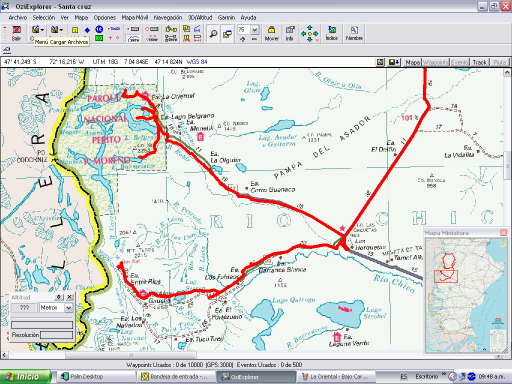Viewport: 512px width, 384px height.
Task: Open the zoom percentage dropdown showing 75
Action: pos(255,30)
